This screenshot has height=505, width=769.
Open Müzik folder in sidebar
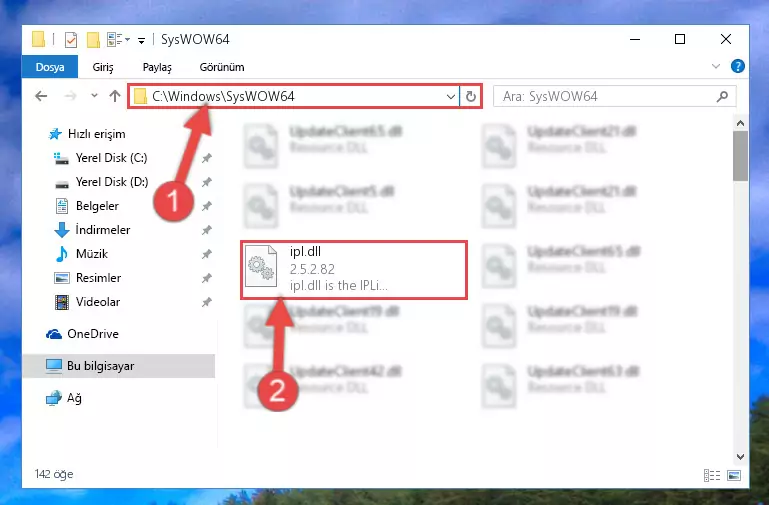point(81,254)
